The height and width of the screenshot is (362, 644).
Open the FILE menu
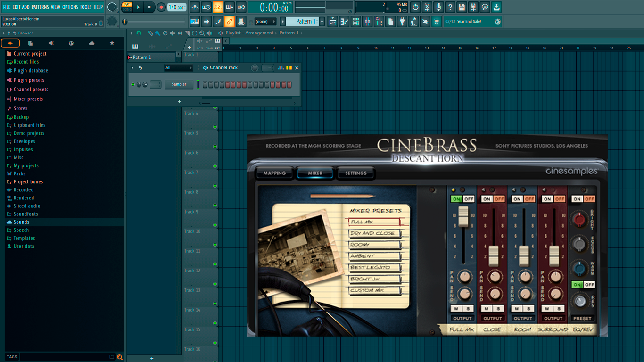[7, 7]
